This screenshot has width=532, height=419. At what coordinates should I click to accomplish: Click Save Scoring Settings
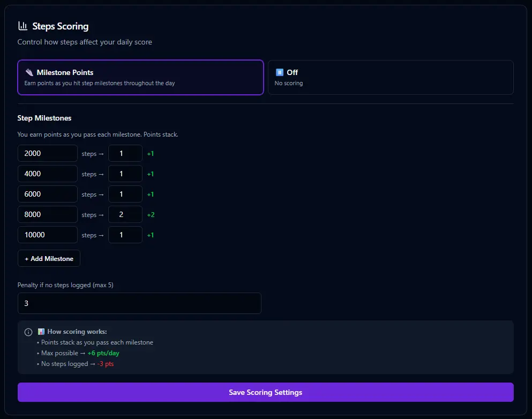pos(265,392)
